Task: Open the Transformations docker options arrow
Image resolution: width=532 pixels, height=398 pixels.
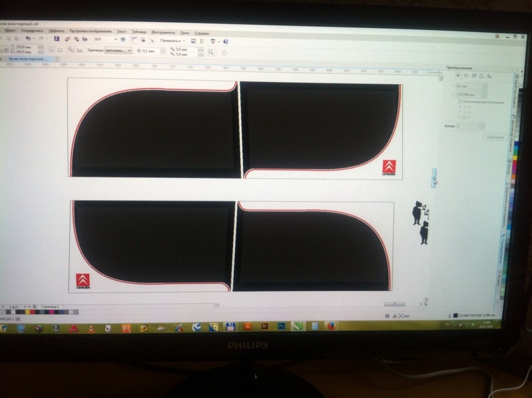Action: (x=522, y=71)
